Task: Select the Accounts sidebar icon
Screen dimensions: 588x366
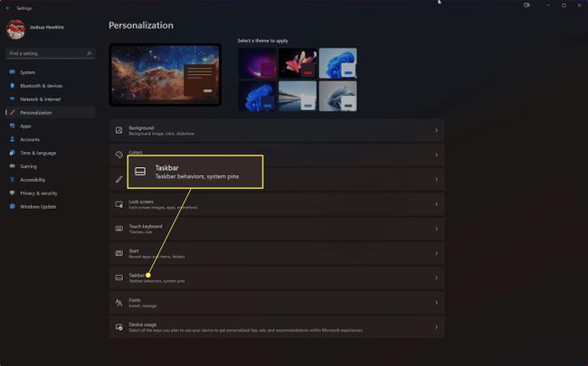Action: 13,139
